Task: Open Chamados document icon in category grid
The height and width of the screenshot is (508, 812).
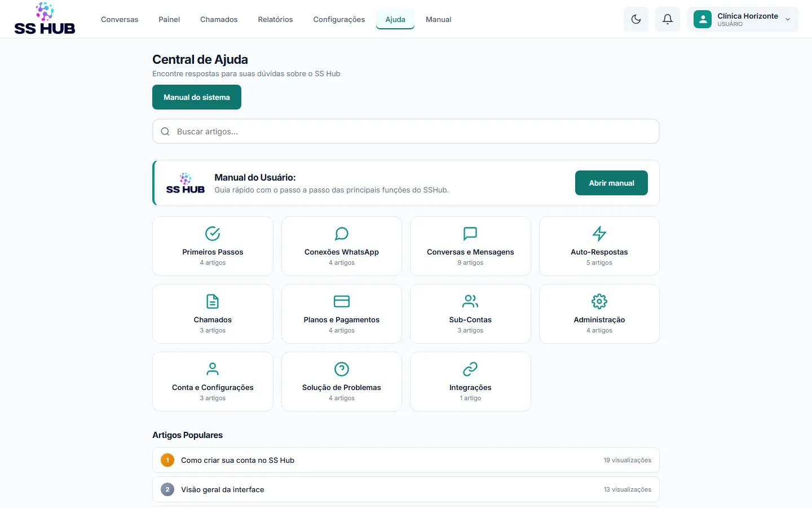Action: (x=213, y=301)
